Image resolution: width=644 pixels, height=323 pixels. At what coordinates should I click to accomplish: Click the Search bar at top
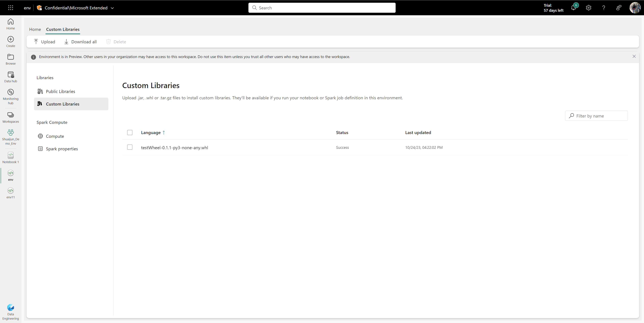coord(322,7)
